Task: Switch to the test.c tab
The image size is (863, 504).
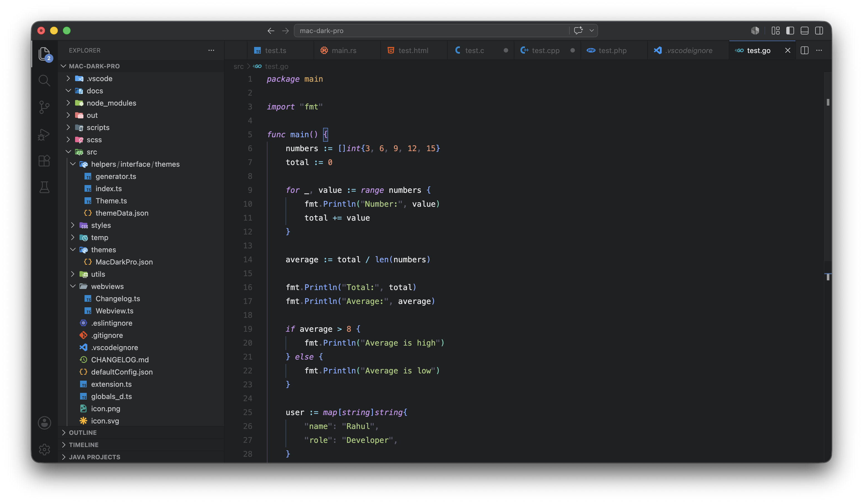Action: 480,50
